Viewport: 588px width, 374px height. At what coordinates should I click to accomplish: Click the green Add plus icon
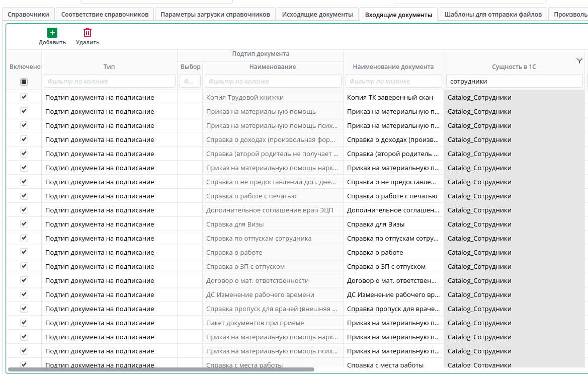pyautogui.click(x=52, y=33)
